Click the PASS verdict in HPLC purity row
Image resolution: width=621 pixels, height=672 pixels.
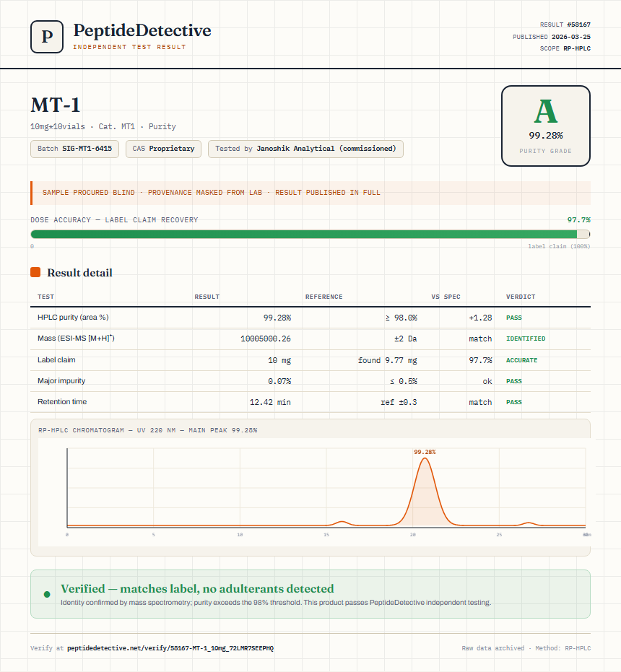tap(514, 318)
